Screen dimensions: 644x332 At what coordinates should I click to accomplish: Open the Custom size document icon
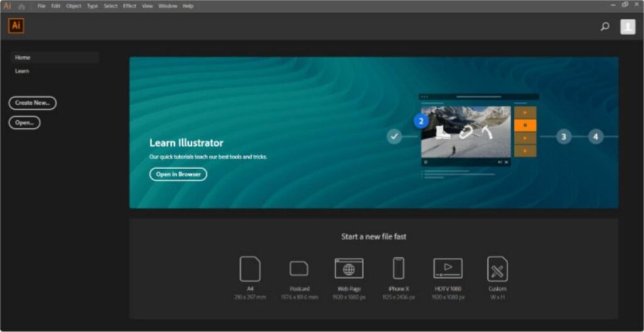(497, 268)
